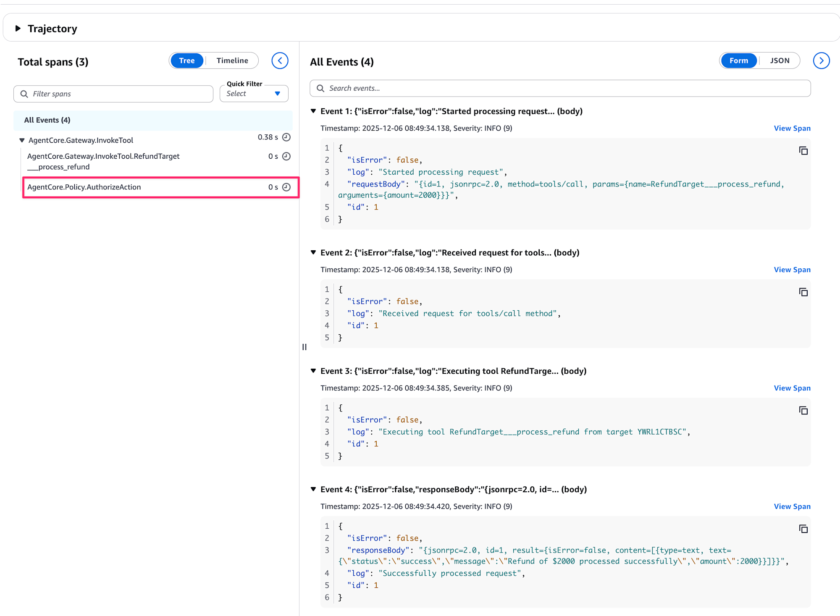Collapse the AgentCore.Gateway.InvokeTool tree node
This screenshot has width=840, height=616.
coord(22,140)
